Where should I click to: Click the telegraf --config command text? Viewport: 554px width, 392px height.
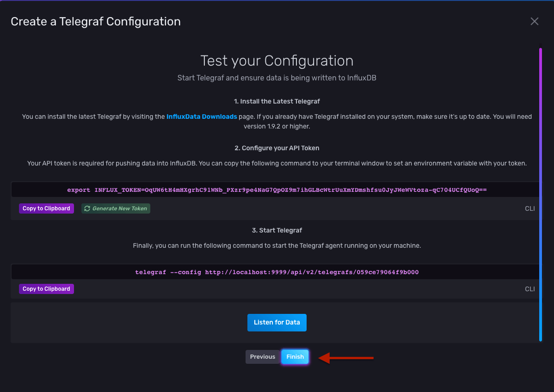[277, 272]
